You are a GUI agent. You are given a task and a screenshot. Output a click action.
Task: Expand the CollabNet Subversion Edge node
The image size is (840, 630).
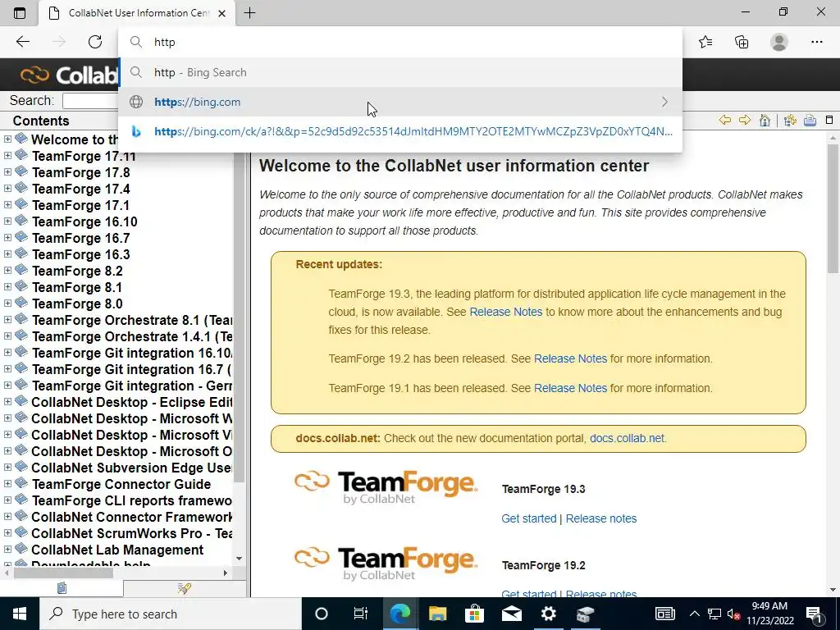pyautogui.click(x=7, y=467)
